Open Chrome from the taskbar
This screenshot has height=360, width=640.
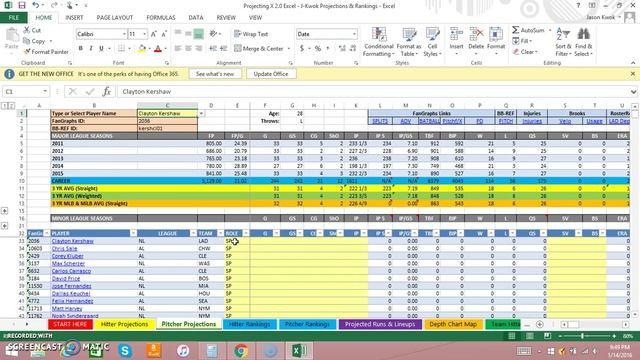pyautogui.click(x=241, y=351)
